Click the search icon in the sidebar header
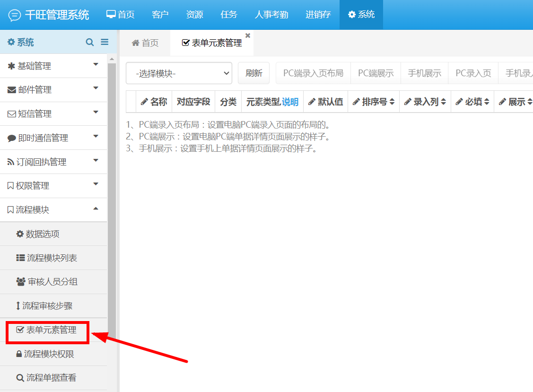533x392 pixels. point(90,42)
